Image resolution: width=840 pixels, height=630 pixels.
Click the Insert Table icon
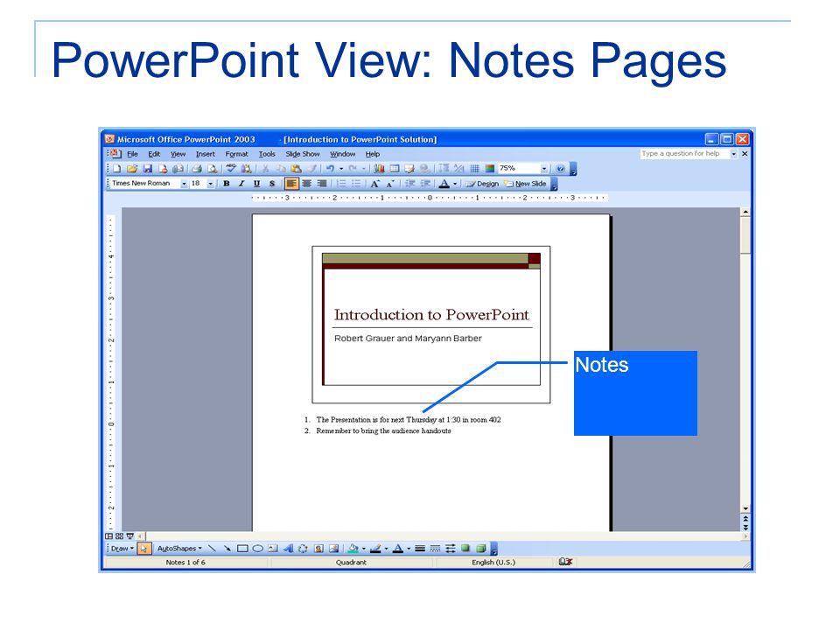pyautogui.click(x=395, y=168)
